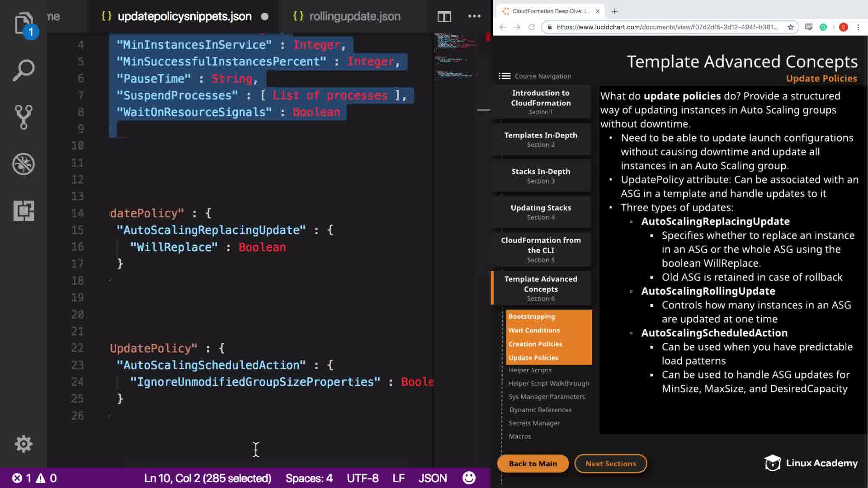Open Helper Scripts lesson link

(x=530, y=370)
